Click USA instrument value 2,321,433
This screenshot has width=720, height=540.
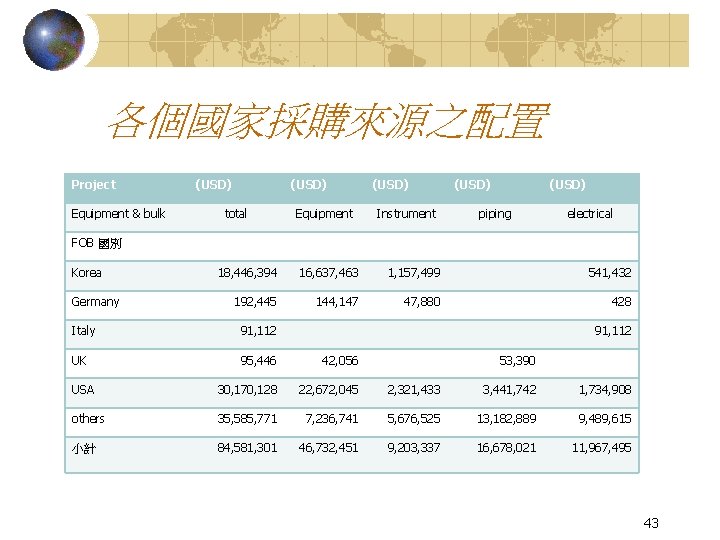(414, 390)
